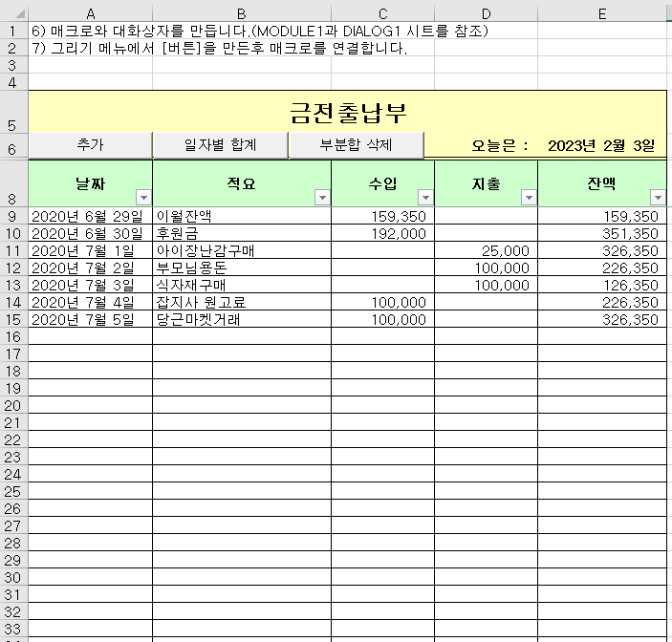Select row 15 header

tap(13, 319)
